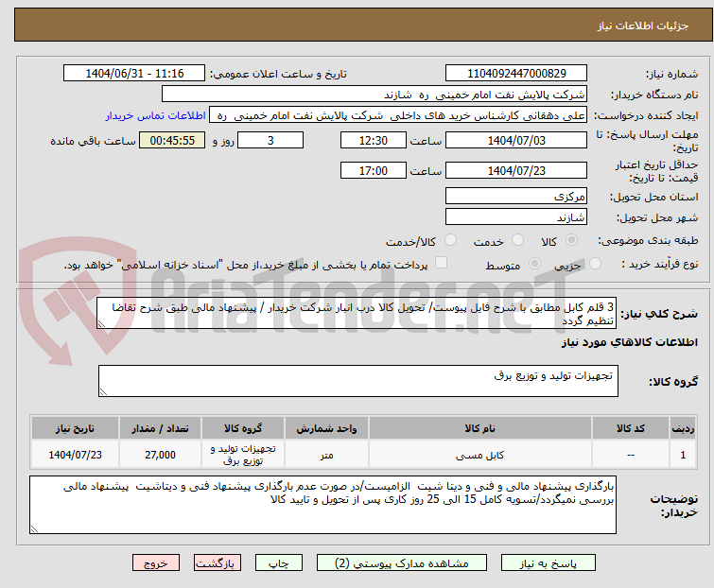The height and width of the screenshot is (588, 714).
Task: Click the price validity date 1404/07/23
Action: [516, 171]
